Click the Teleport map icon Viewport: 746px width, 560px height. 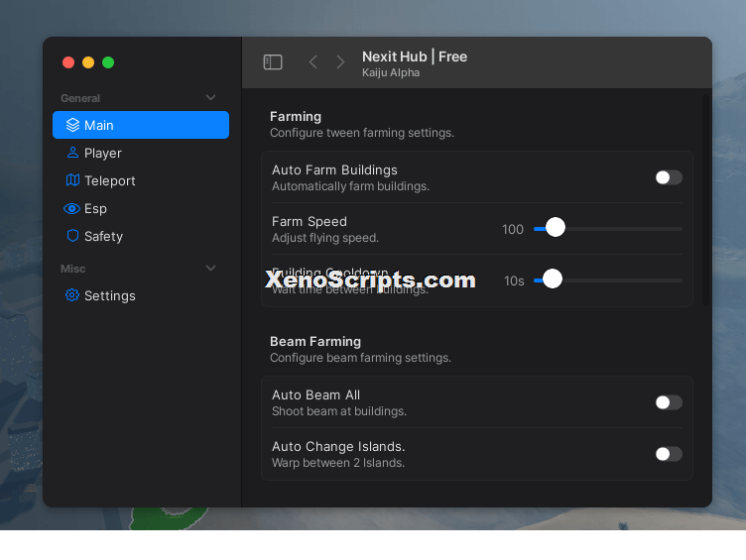coord(72,180)
